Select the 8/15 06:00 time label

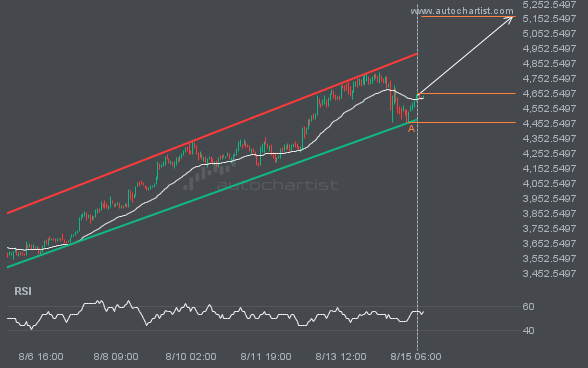click(416, 357)
